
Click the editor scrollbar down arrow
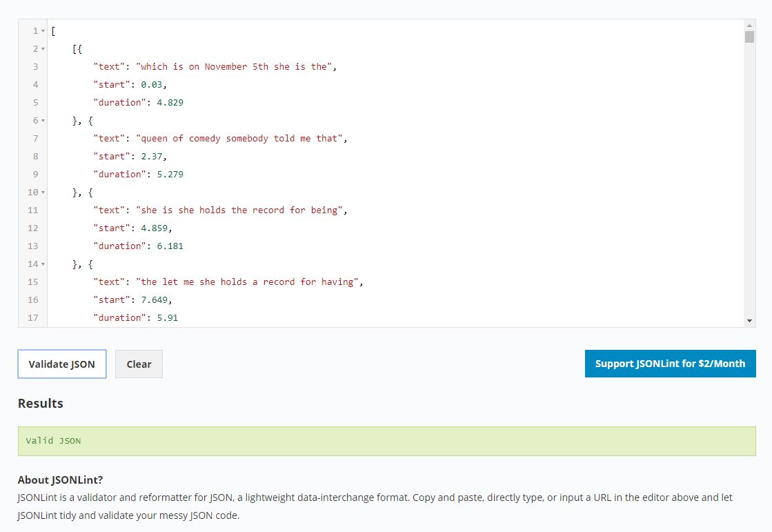click(x=749, y=321)
